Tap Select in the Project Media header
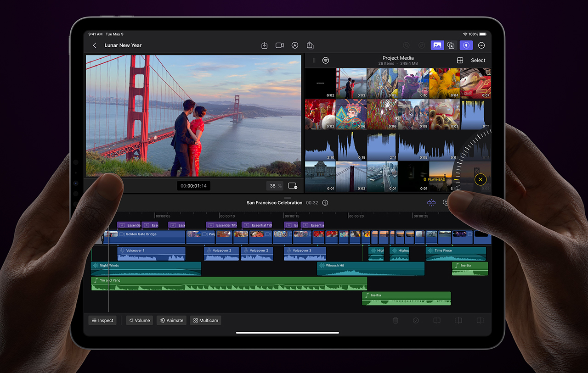This screenshot has height=373, width=588. tap(478, 60)
